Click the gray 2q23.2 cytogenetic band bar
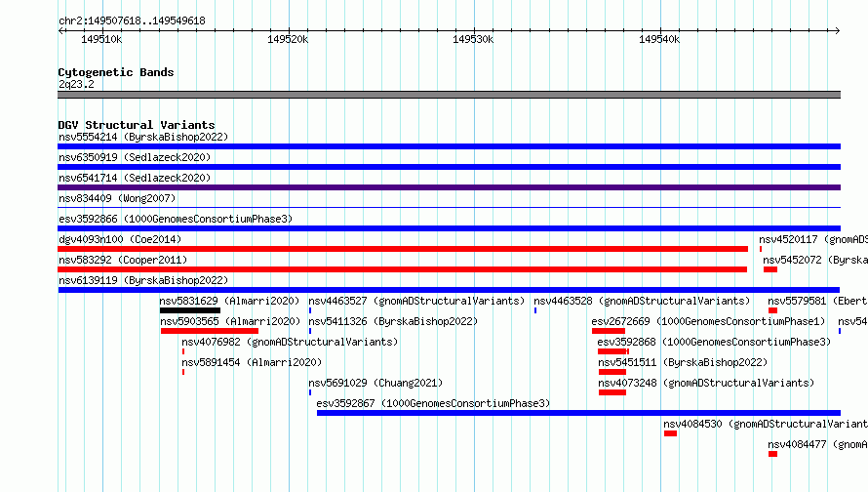 [449, 95]
